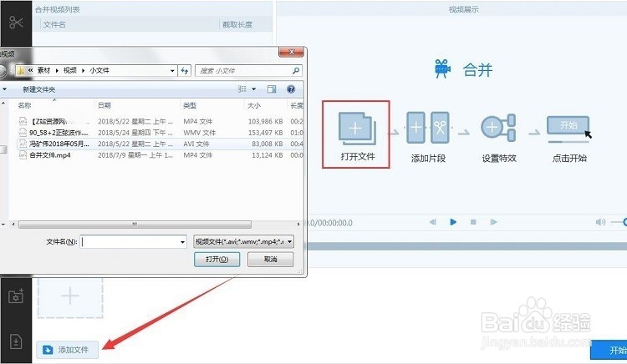Expand the address path dropdown

click(172, 71)
